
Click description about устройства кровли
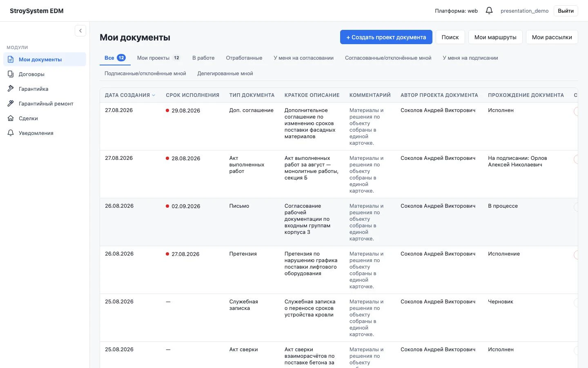pos(310,308)
